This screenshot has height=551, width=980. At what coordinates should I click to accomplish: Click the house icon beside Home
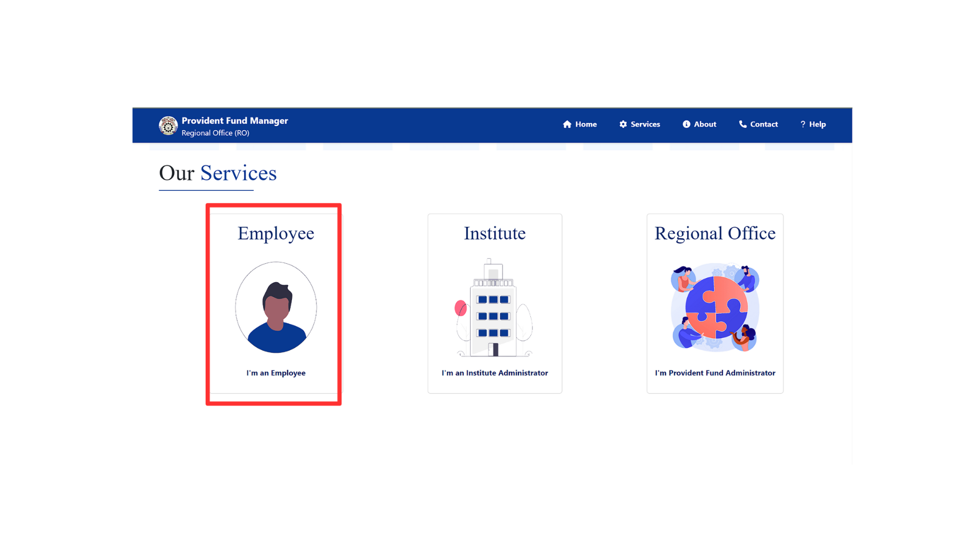567,124
